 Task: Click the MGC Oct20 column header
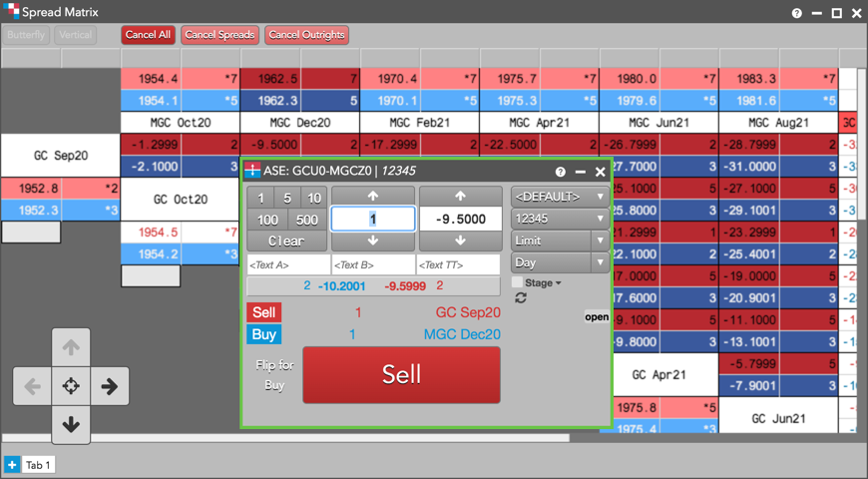click(181, 123)
